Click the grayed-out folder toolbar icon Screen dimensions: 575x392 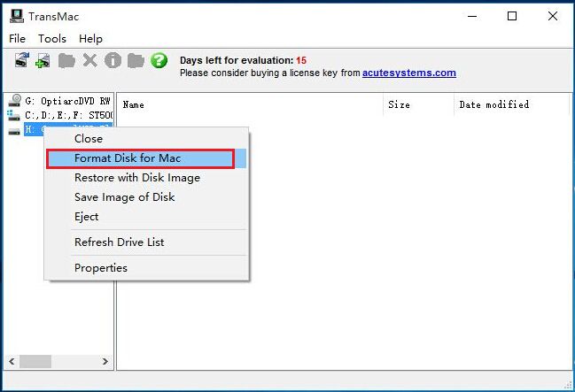coord(66,60)
